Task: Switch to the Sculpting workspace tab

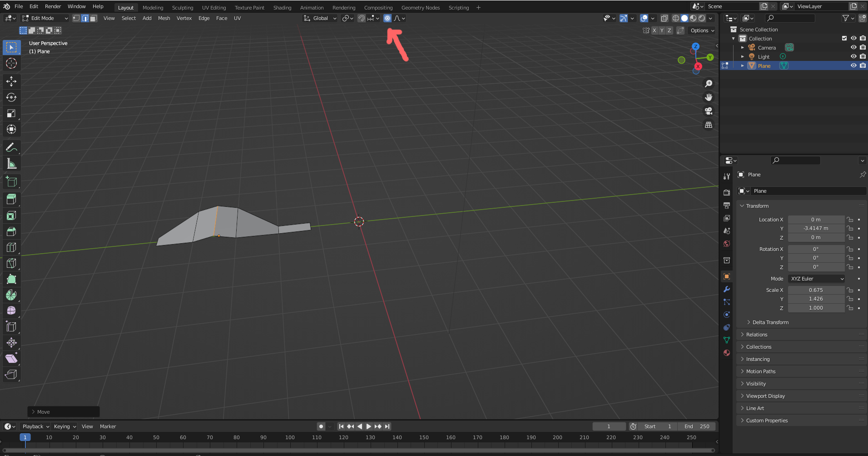Action: click(183, 8)
